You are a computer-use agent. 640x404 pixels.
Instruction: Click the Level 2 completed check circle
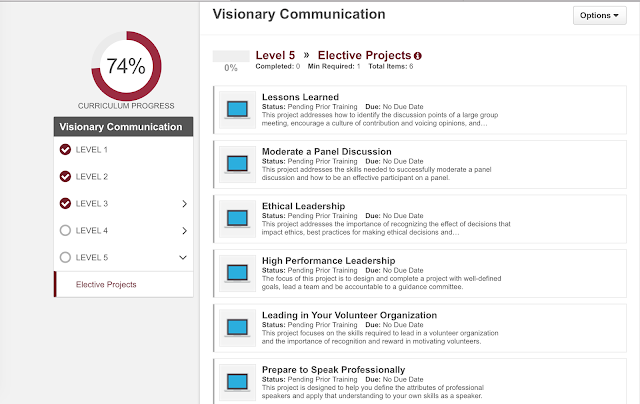(x=65, y=177)
